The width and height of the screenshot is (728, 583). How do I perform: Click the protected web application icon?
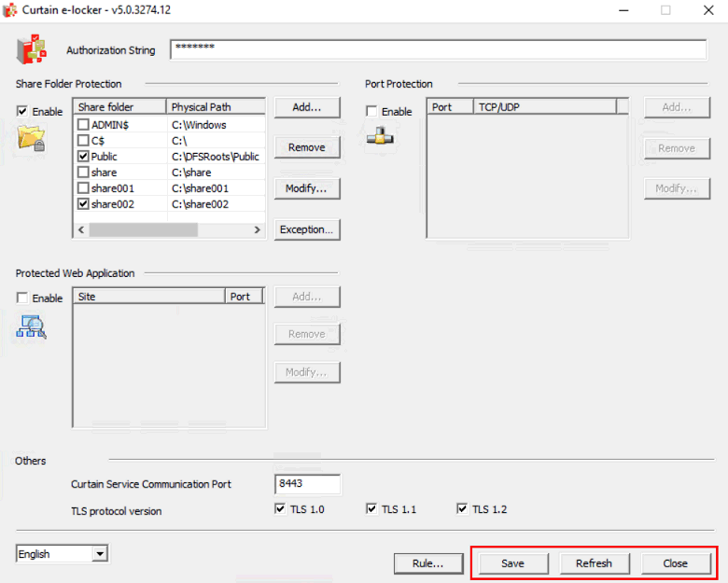31,326
